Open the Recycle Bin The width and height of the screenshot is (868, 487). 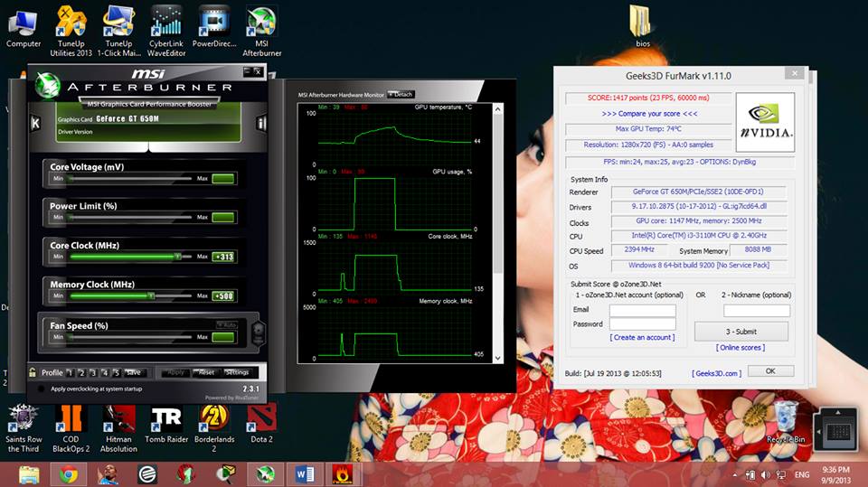pyautogui.click(x=786, y=423)
